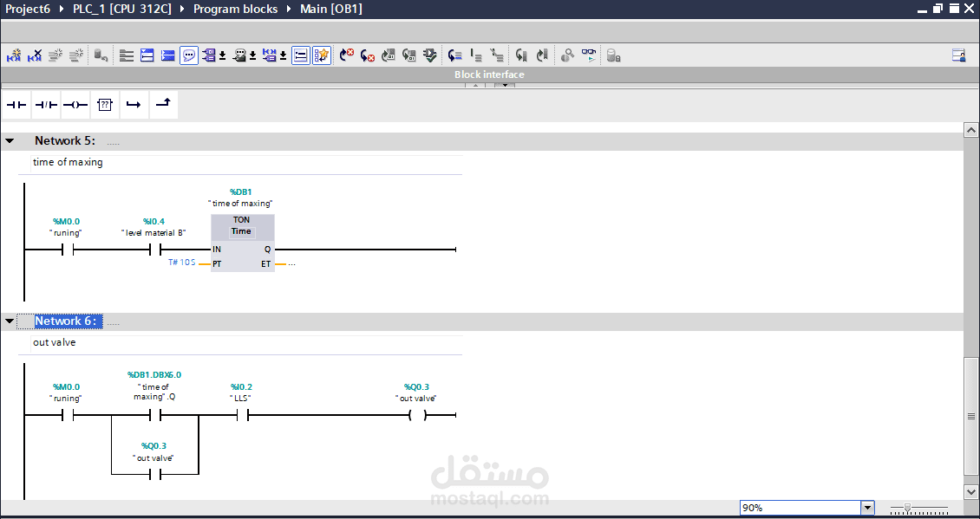Select Project6 in breadcrumb
Image resolution: width=980 pixels, height=519 pixels.
(28, 9)
